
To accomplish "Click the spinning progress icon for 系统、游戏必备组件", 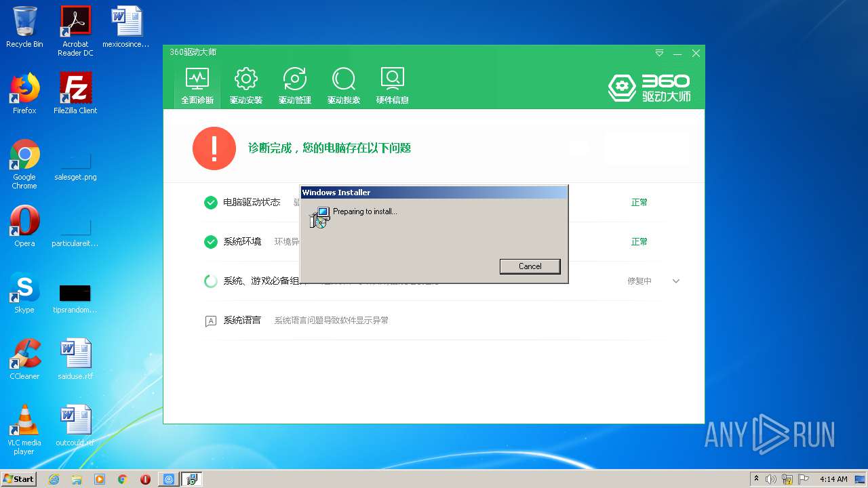I will pyautogui.click(x=211, y=281).
